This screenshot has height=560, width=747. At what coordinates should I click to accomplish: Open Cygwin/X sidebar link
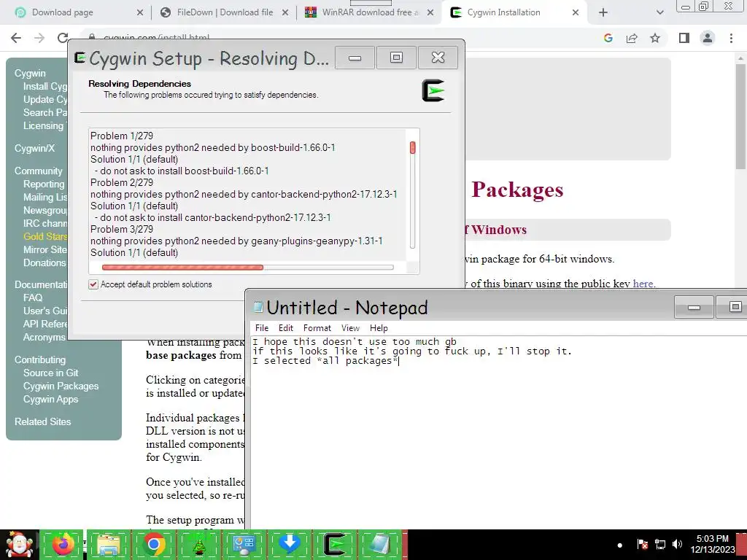tap(34, 148)
